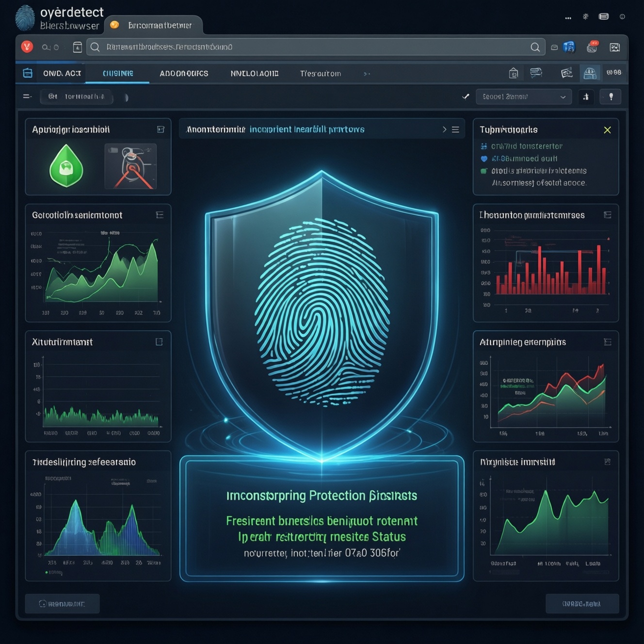Toggle the Xituturirmtamst panel square checkbox
This screenshot has height=644, width=644.
coord(159,342)
